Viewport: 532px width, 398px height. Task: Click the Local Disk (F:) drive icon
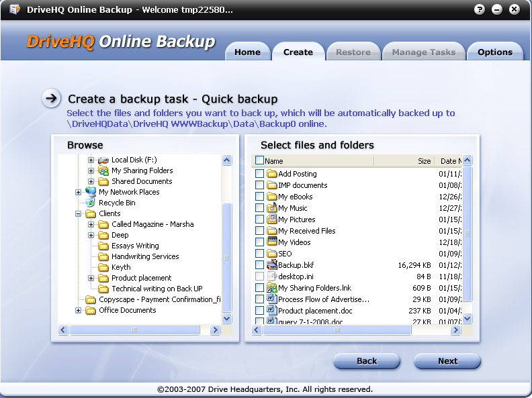[x=103, y=160]
